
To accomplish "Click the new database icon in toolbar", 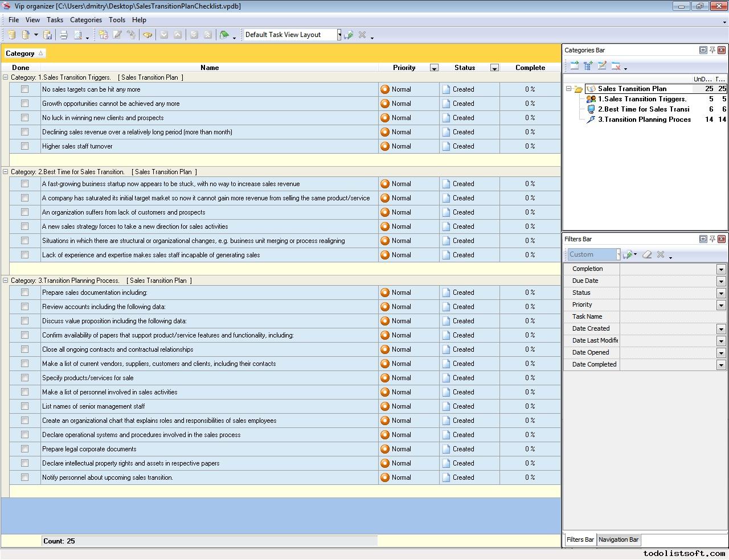I will [11, 35].
